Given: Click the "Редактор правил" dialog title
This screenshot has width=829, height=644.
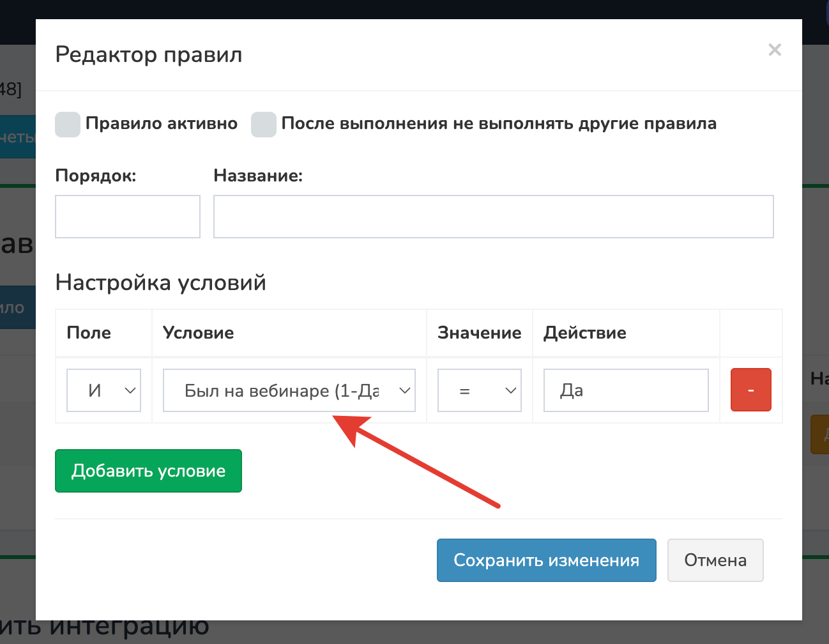Looking at the screenshot, I should pos(149,55).
